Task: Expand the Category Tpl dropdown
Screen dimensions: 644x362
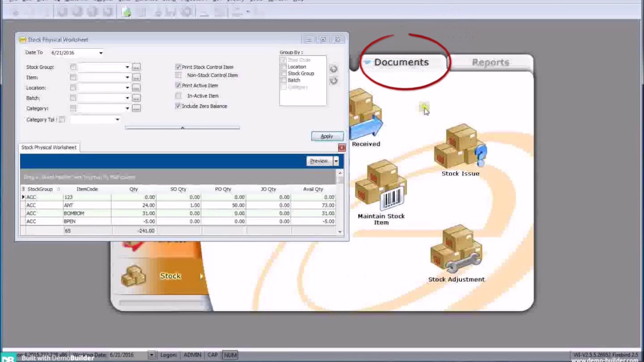Action: 117,120
